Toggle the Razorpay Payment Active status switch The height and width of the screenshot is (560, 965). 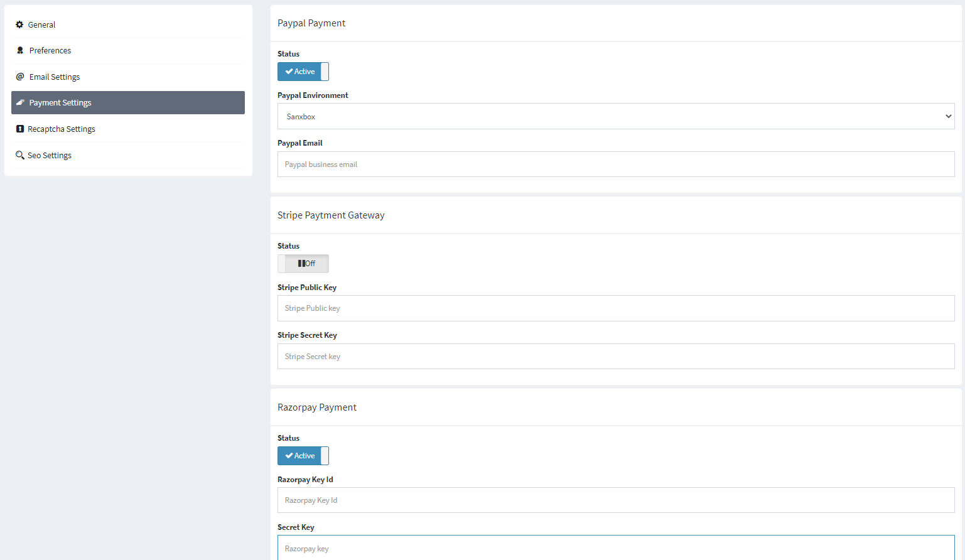[303, 456]
